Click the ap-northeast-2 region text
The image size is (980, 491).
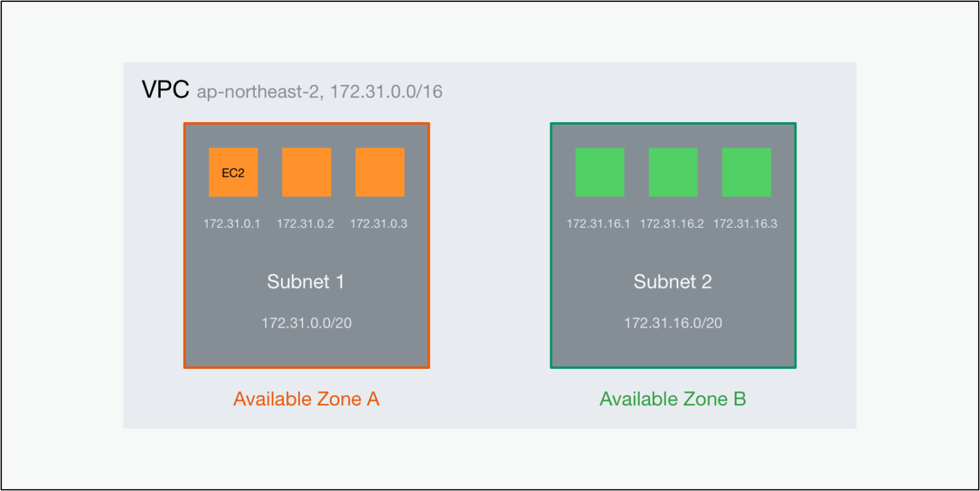pyautogui.click(x=258, y=92)
